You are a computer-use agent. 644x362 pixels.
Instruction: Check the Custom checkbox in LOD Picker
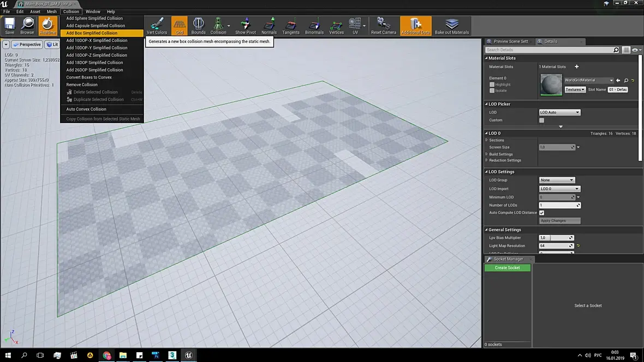pyautogui.click(x=541, y=120)
